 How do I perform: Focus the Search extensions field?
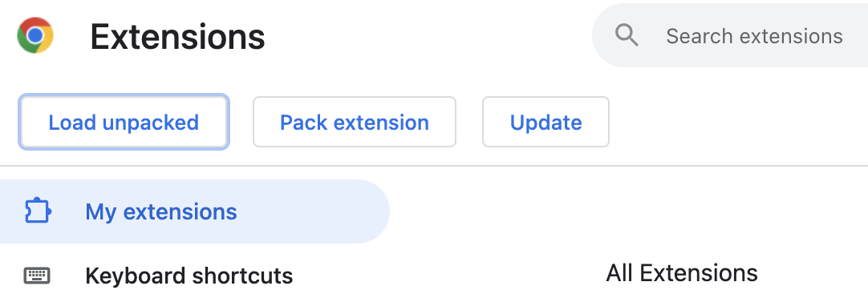point(730,36)
